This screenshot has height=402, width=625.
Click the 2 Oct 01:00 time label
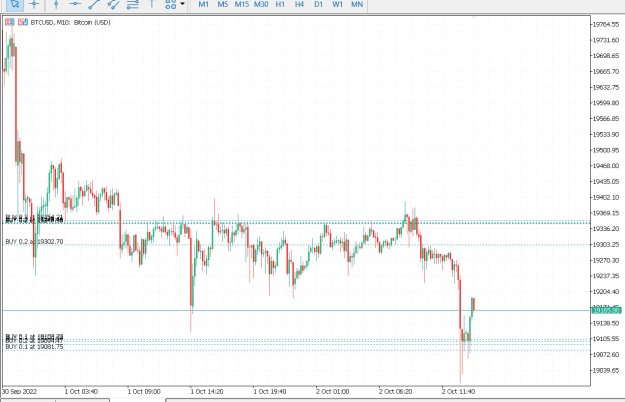pyautogui.click(x=333, y=392)
